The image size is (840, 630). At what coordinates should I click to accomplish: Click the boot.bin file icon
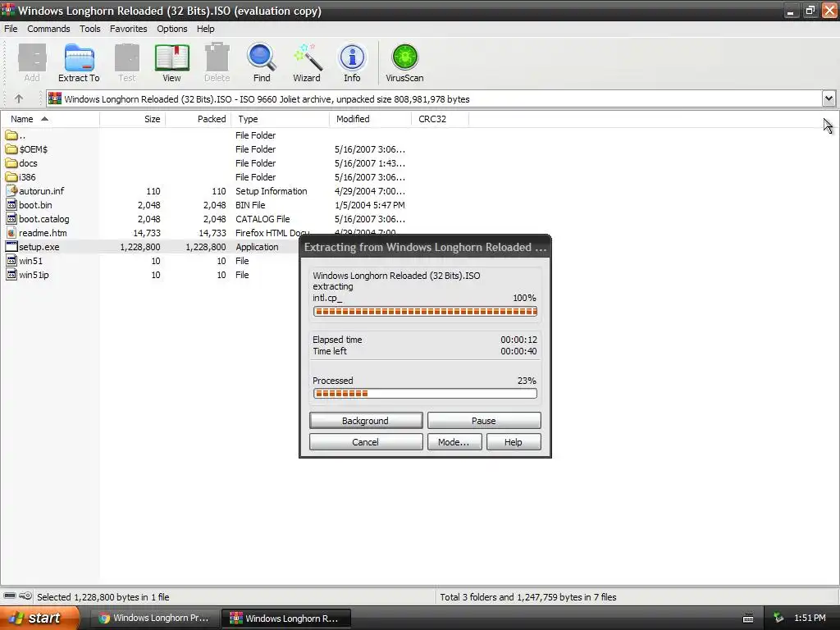click(x=11, y=204)
